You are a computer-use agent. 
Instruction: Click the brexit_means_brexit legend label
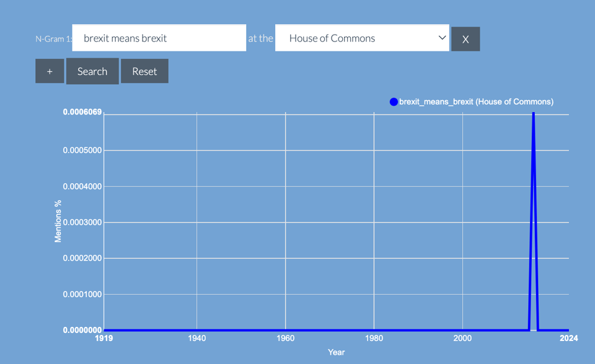[476, 102]
